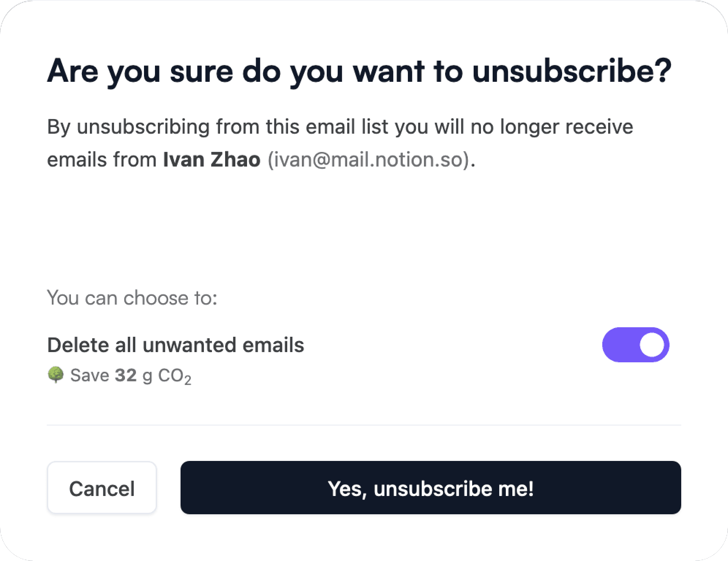Viewport: 728px width, 561px height.
Task: Click the "CO2" text
Action: point(174,376)
